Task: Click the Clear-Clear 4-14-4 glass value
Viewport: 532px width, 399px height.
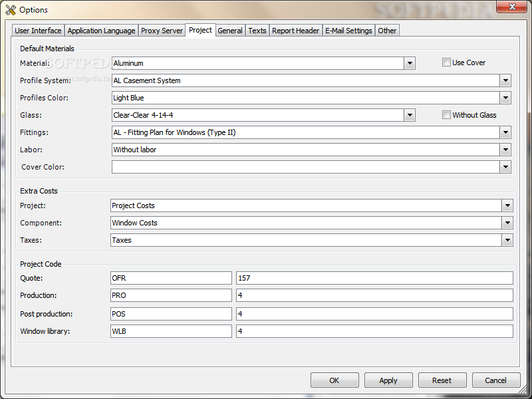Action: 143,115
